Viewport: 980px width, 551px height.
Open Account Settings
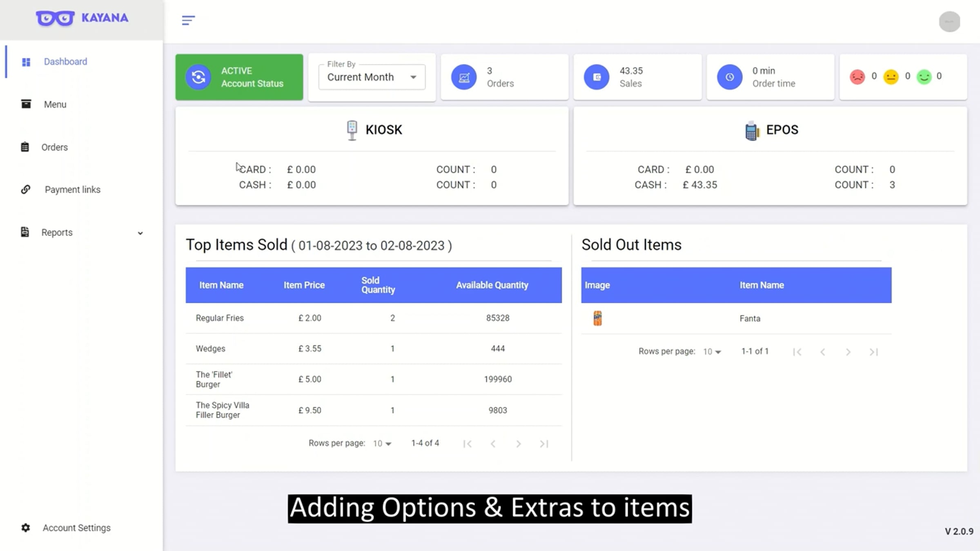[76, 528]
